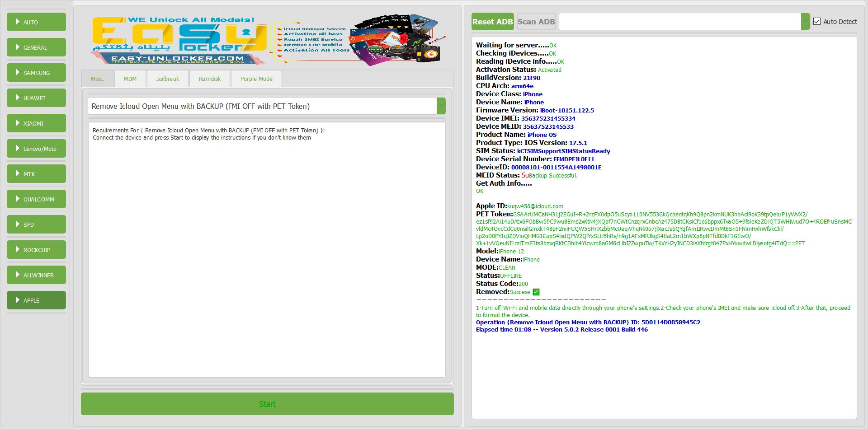Expand the ADB device dropdown arrow
Image resolution: width=868 pixels, height=430 pixels.
point(805,22)
